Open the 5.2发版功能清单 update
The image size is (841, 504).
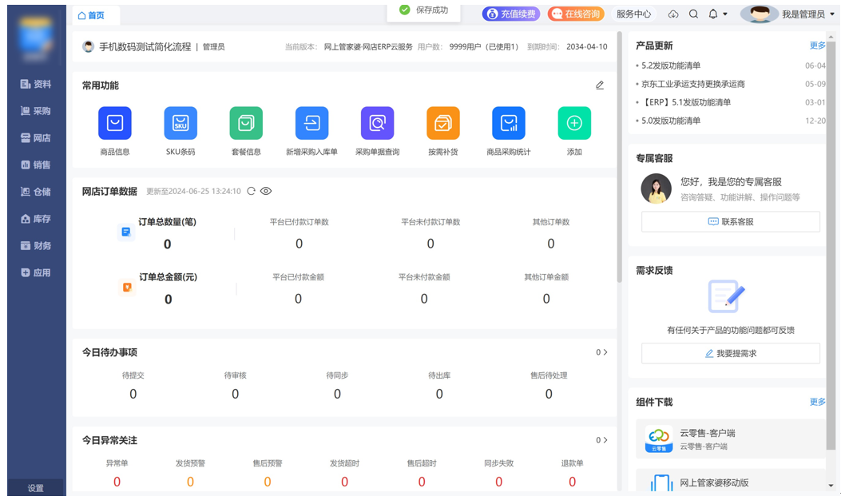click(671, 65)
